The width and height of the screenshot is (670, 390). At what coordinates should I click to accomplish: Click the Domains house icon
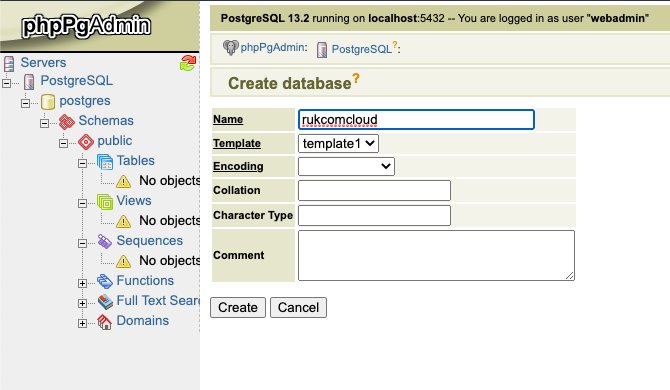(105, 322)
